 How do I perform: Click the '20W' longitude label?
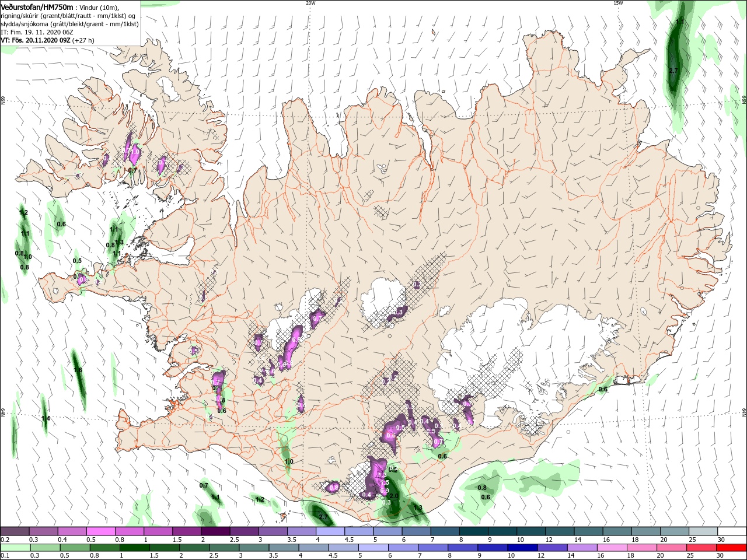pyautogui.click(x=310, y=3)
